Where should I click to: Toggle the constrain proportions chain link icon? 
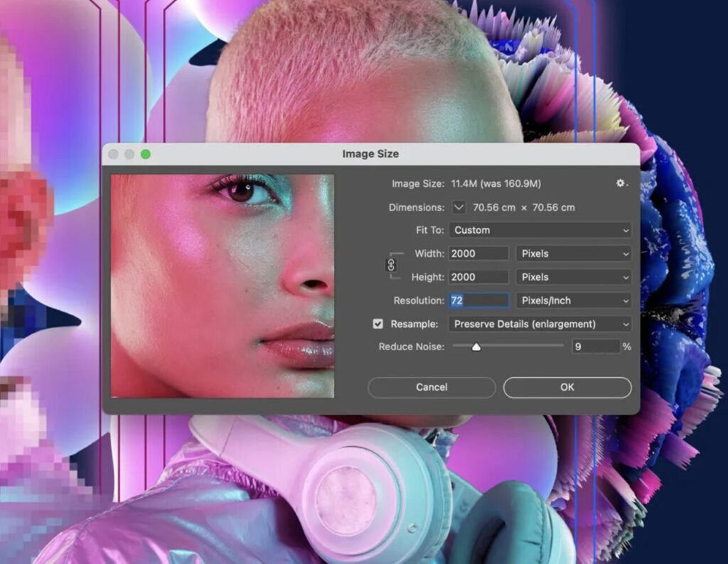coord(390,265)
